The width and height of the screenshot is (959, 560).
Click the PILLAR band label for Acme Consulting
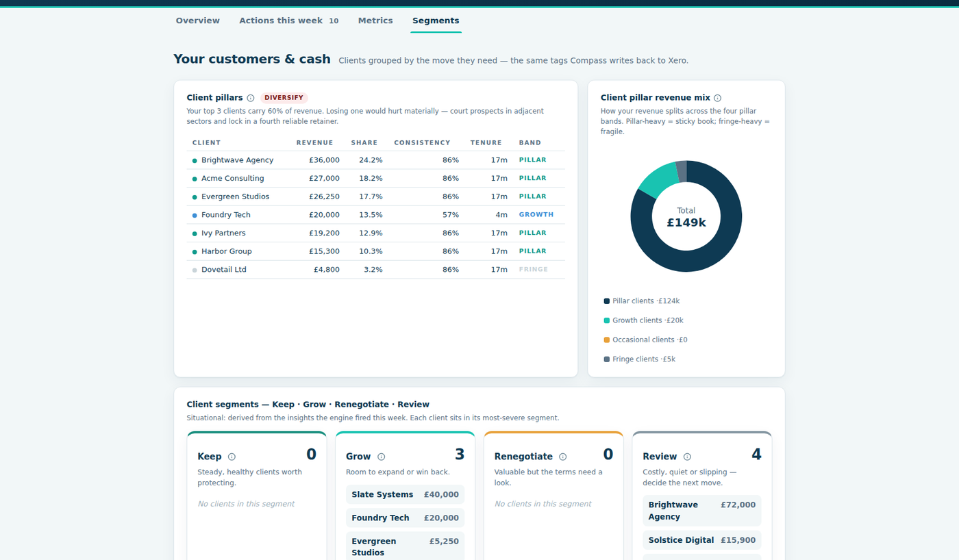click(x=533, y=178)
